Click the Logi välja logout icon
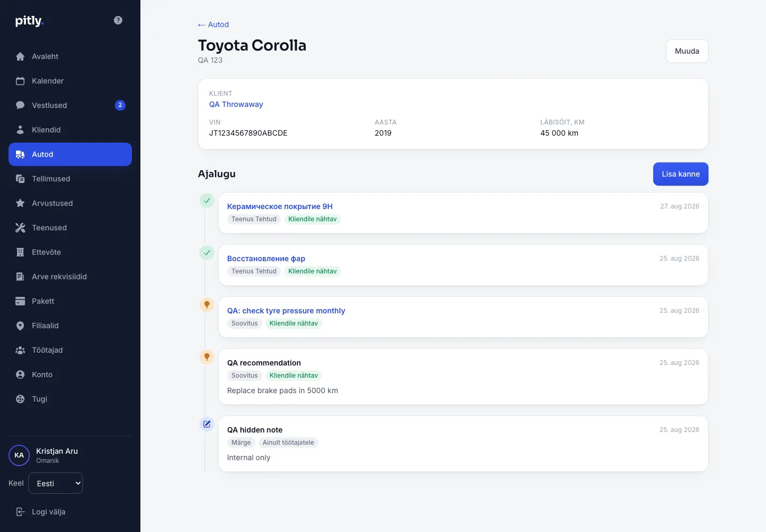The height and width of the screenshot is (532, 766). click(20, 512)
